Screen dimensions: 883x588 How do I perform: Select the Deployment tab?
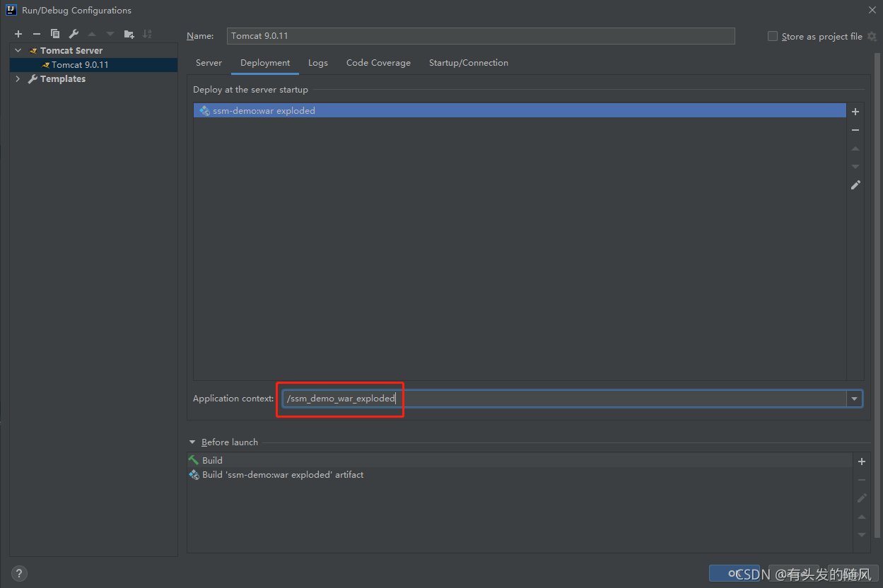tap(265, 63)
